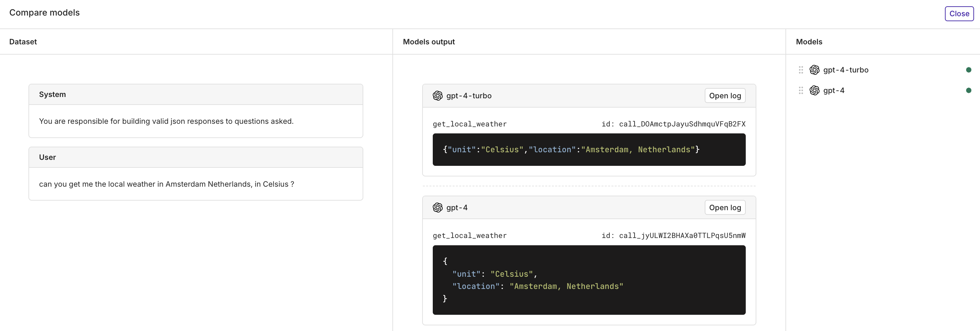Image resolution: width=980 pixels, height=331 pixels.
Task: Click the user question about Amsterdam weather
Action: tap(166, 184)
